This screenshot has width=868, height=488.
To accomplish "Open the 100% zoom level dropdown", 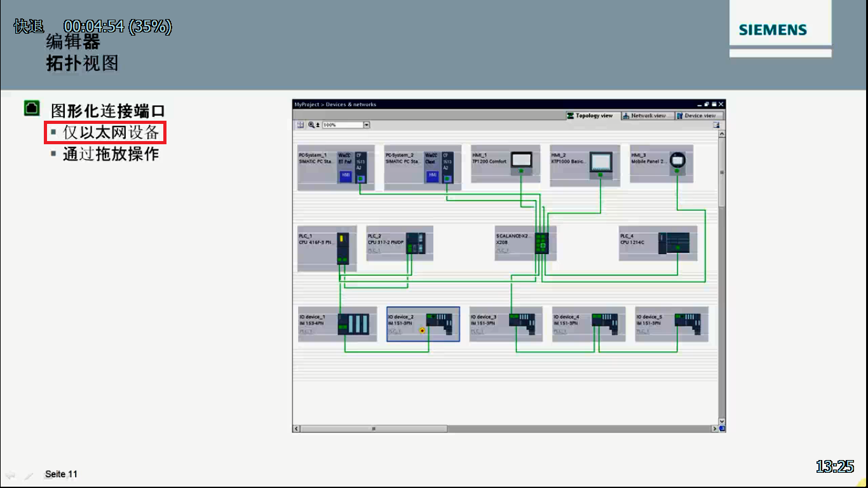I will point(366,125).
